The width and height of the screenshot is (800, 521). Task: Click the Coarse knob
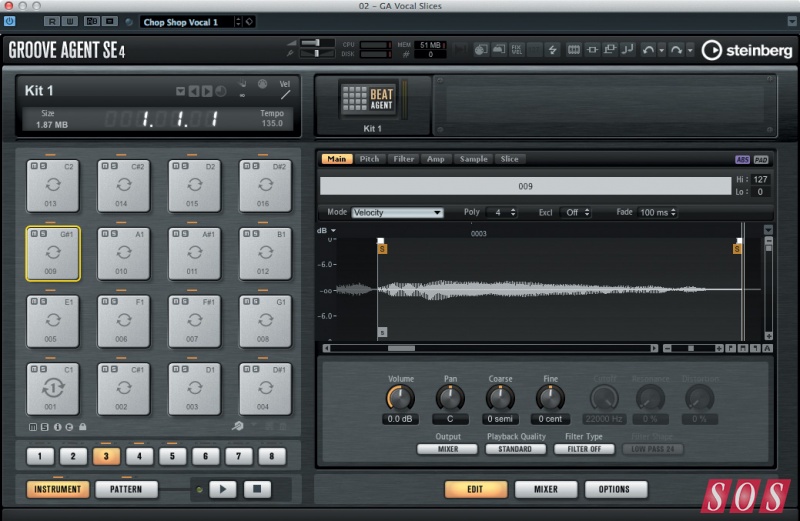tap(500, 399)
